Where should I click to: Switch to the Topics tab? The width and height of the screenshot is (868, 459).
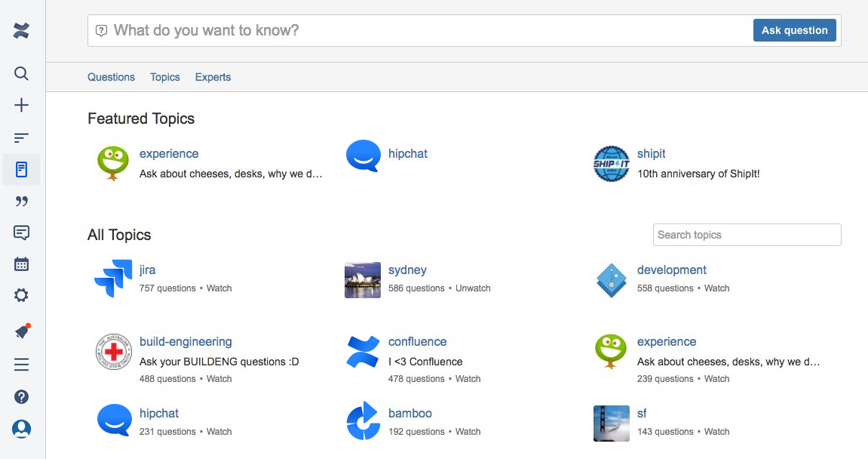164,77
